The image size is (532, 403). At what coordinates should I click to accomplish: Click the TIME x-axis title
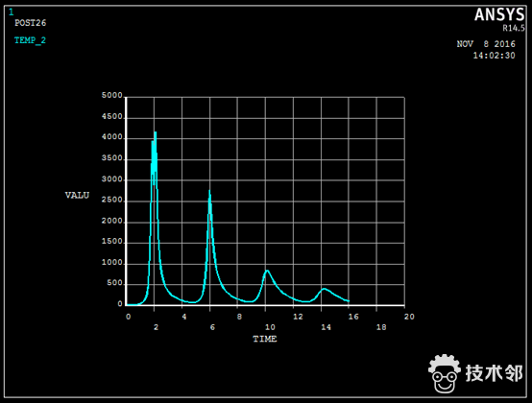pyautogui.click(x=265, y=339)
